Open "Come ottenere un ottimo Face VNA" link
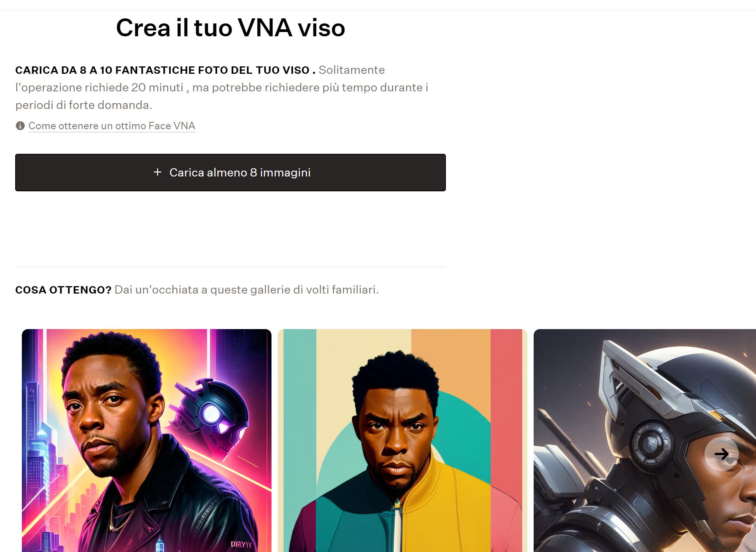This screenshot has width=756, height=552. [x=112, y=126]
